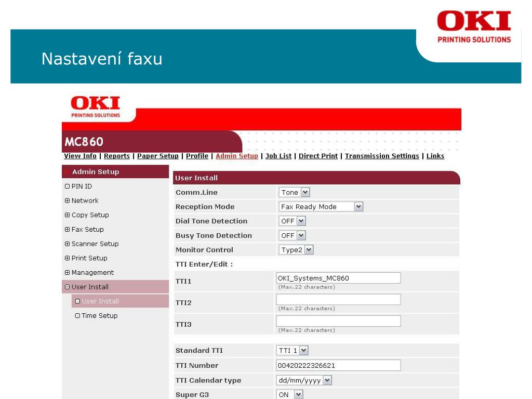Click the MC860 model title
The height and width of the screenshot is (399, 532).
pyautogui.click(x=84, y=141)
